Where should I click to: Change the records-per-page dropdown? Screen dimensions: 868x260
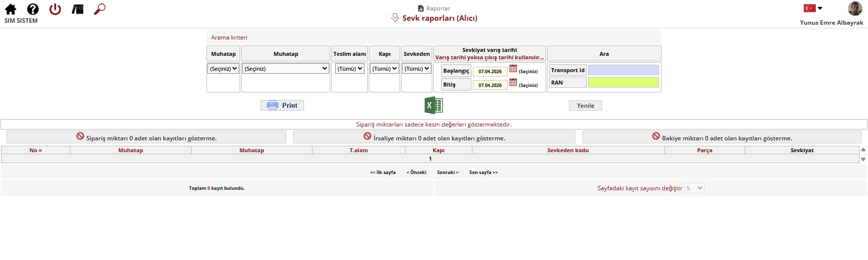click(x=694, y=188)
